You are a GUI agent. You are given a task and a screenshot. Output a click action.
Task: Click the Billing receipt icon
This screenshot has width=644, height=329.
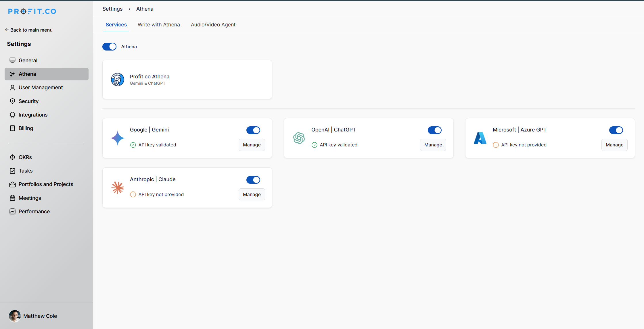12,128
